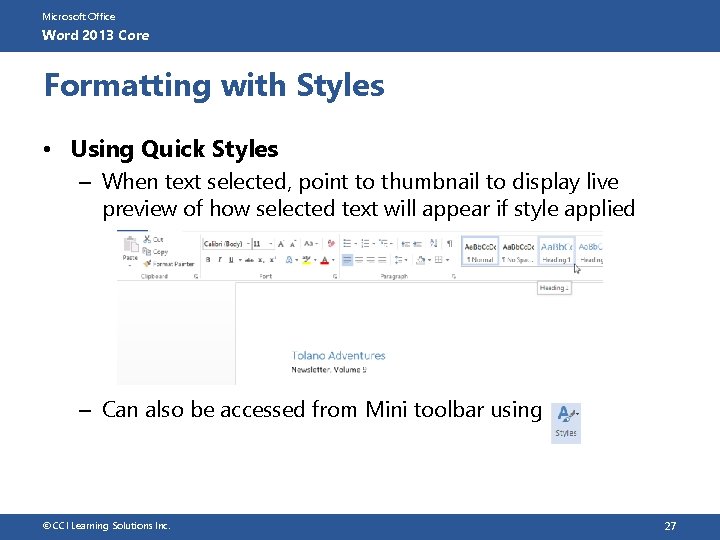Open the Font group dialog launcher
This screenshot has width=720, height=540.
click(x=335, y=276)
